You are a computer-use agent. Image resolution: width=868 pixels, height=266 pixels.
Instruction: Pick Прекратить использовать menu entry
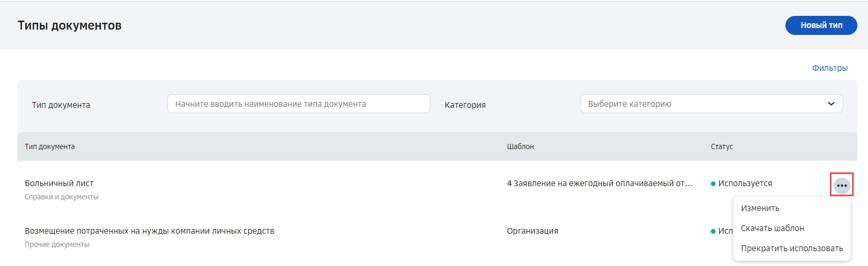coord(792,249)
